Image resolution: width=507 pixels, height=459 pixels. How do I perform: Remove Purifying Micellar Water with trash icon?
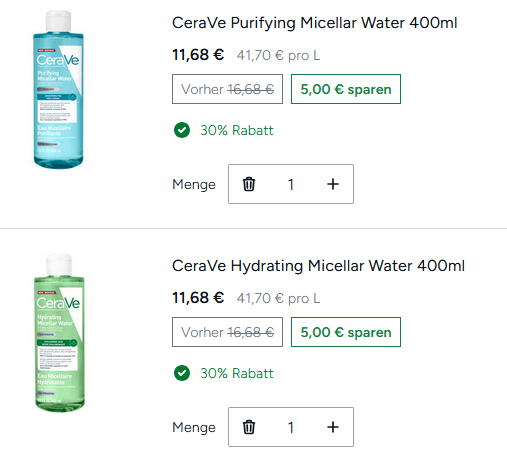tap(249, 184)
